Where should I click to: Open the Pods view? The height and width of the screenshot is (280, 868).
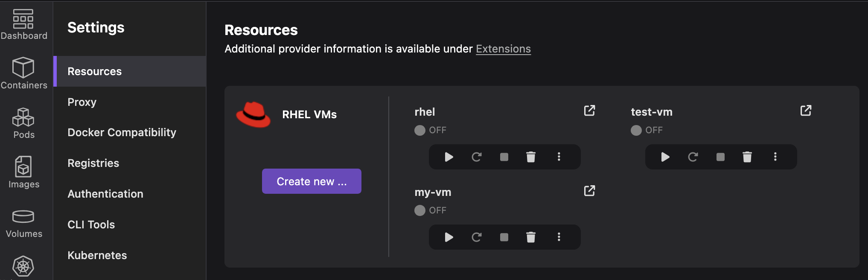[x=24, y=123]
